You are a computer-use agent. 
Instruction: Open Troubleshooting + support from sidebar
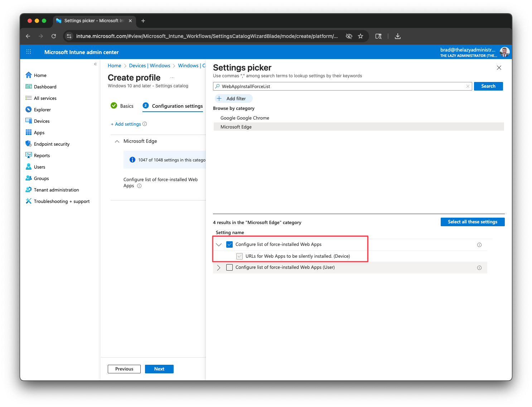62,201
